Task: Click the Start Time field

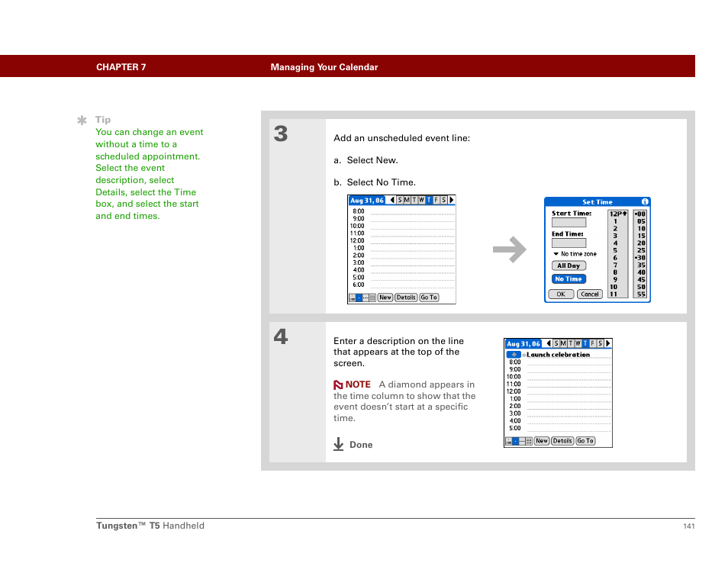Action: [569, 222]
